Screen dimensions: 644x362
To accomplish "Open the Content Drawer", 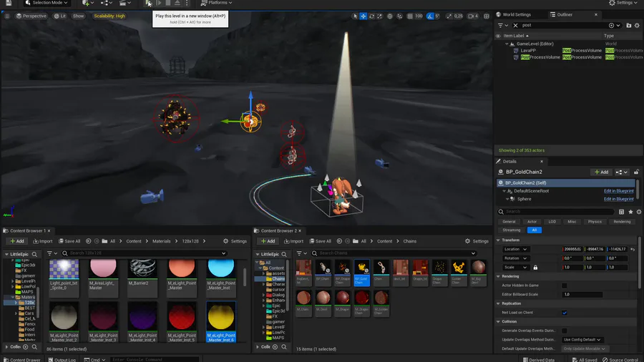I will (21, 360).
